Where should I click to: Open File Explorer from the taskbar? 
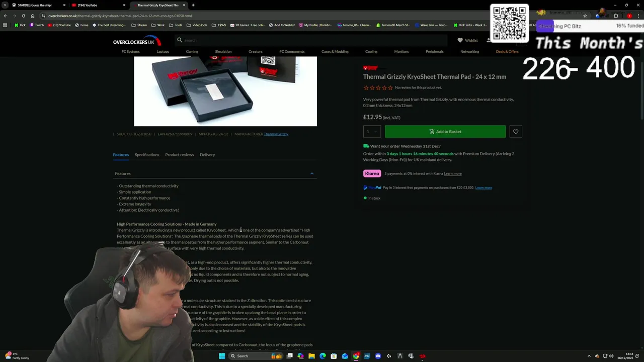[311, 356]
